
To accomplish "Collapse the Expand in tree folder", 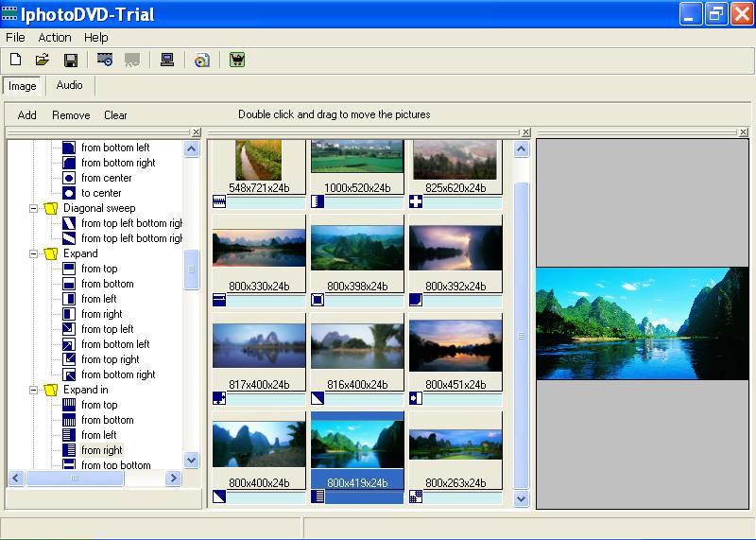I will click(x=34, y=390).
